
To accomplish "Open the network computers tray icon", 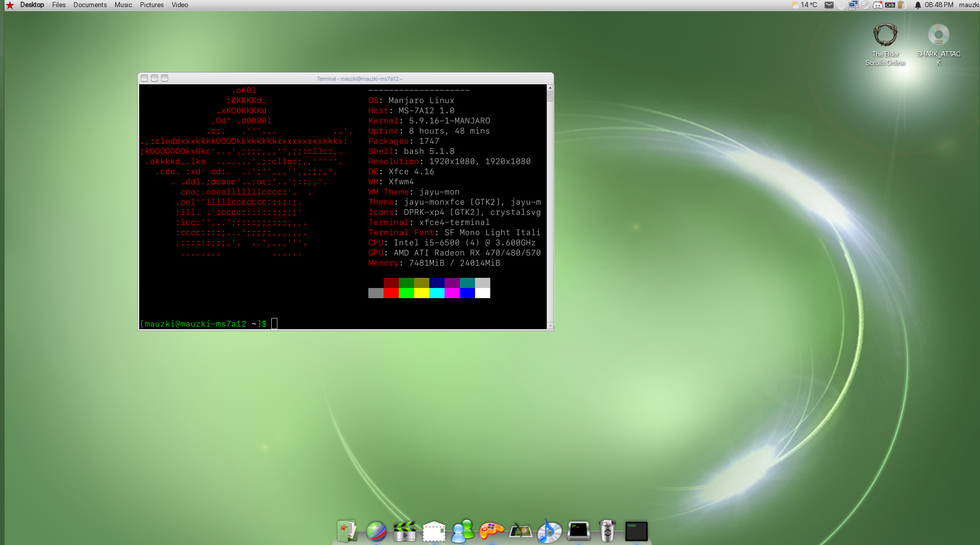I will click(853, 5).
